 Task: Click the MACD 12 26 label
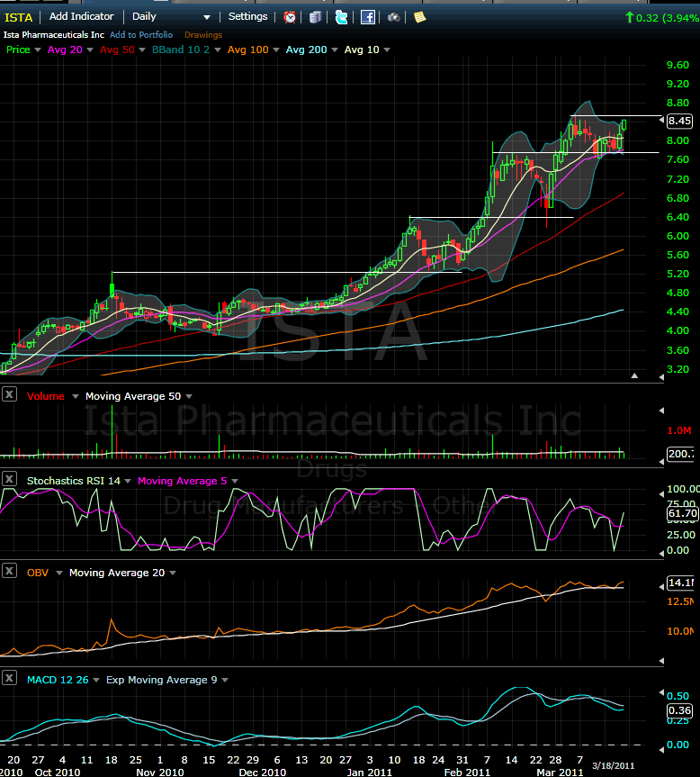pyautogui.click(x=58, y=680)
